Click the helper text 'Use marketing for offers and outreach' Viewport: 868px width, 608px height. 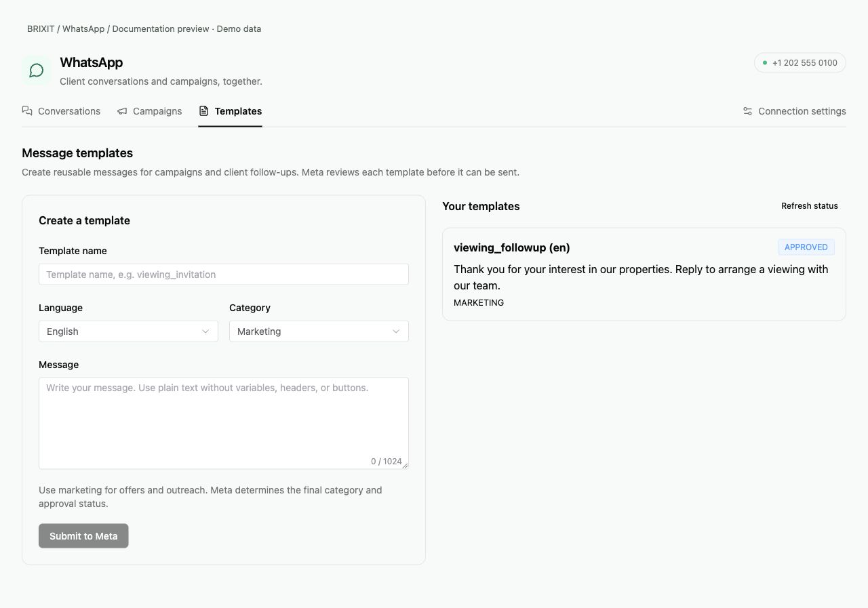pos(210,497)
